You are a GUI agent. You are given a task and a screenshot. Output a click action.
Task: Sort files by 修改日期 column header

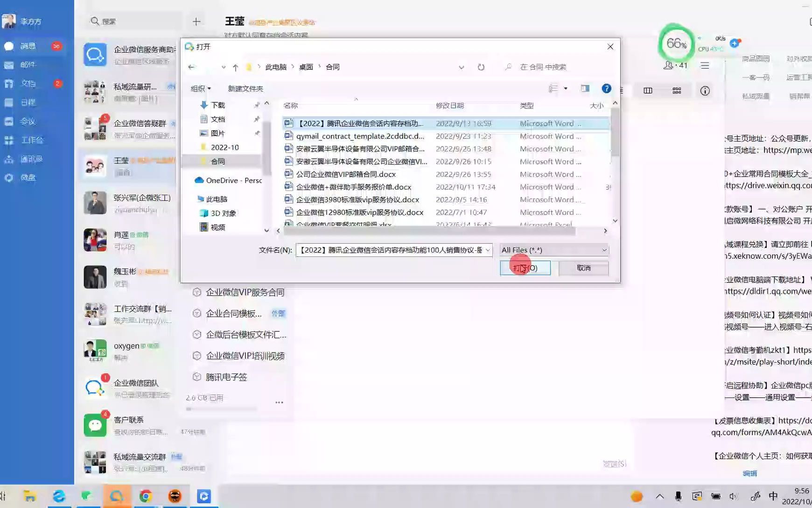coord(450,106)
